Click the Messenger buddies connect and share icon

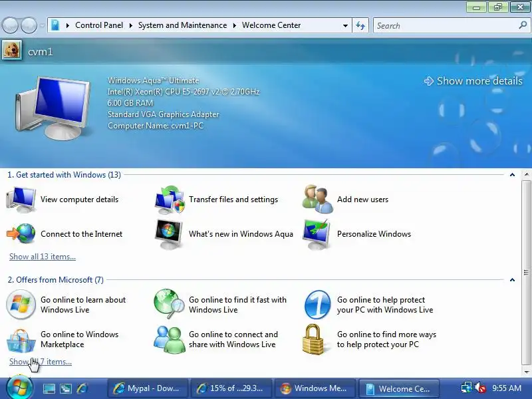point(169,339)
